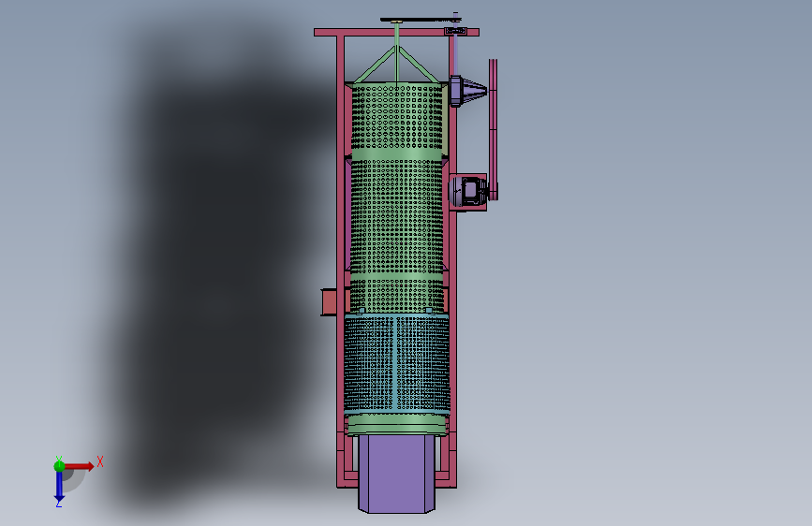Select the electric motor on the right side
This screenshot has height=526, width=812.
click(468, 192)
